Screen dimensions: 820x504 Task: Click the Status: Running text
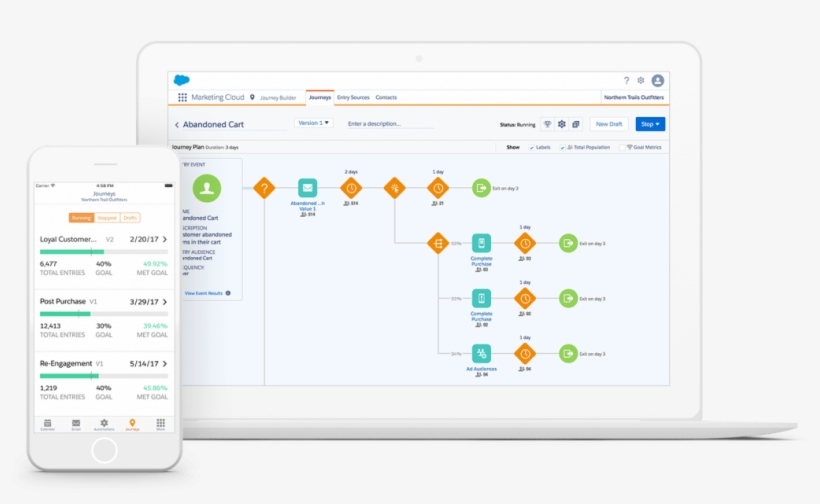pyautogui.click(x=517, y=125)
